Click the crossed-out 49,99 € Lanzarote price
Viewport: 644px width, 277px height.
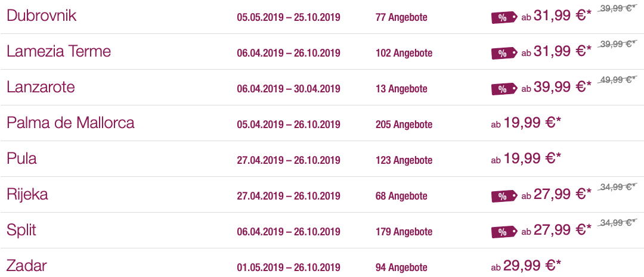point(617,80)
